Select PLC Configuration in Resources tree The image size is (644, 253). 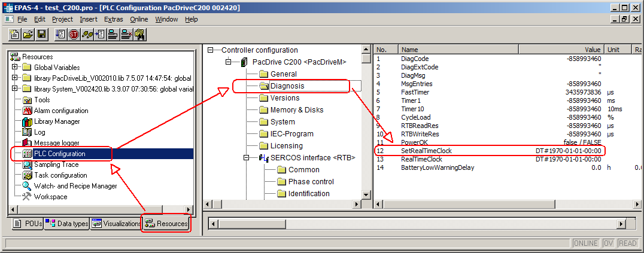point(60,154)
